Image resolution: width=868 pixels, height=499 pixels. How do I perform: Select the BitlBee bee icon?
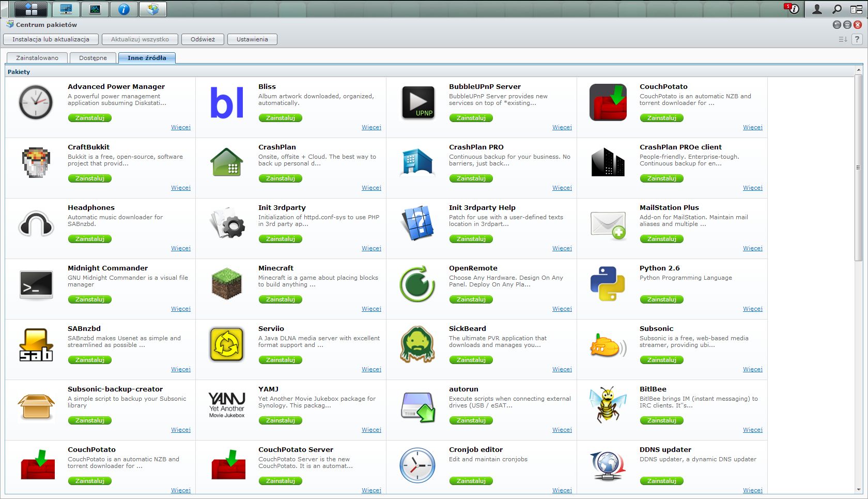point(608,404)
